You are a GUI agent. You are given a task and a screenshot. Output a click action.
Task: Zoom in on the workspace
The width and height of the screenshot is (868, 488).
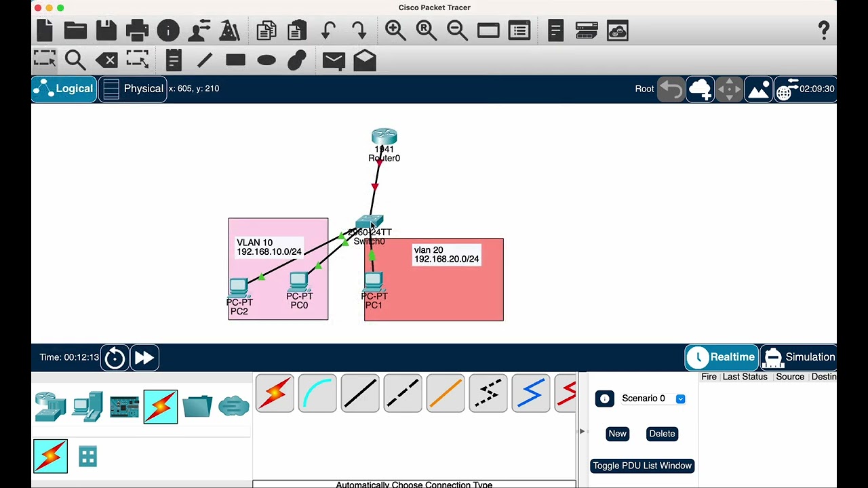point(395,30)
